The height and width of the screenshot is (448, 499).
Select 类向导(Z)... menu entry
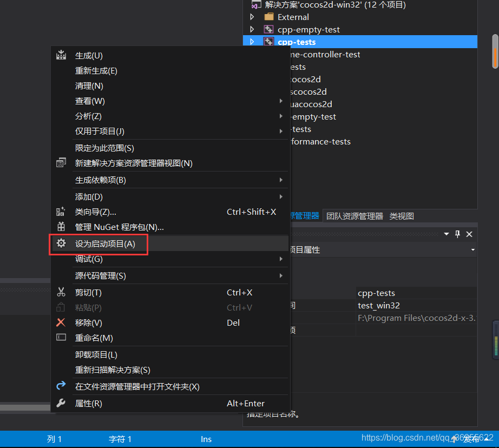coord(170,212)
